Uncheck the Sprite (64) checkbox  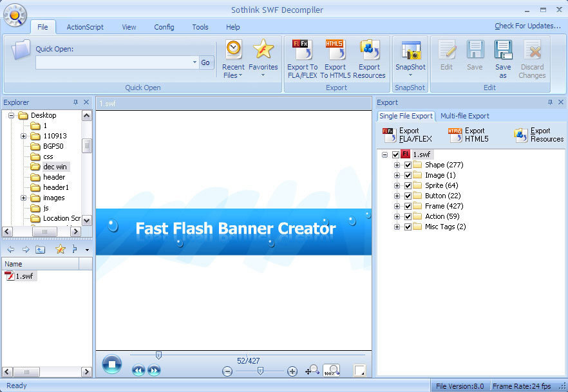click(x=408, y=185)
